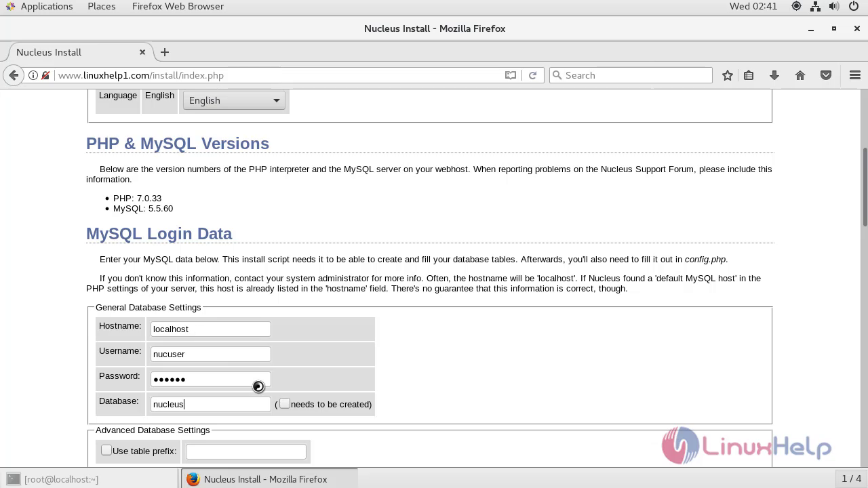Viewport: 868px width, 488px height.
Task: Click the vertical page scrollbar thumb
Action: (x=865, y=188)
